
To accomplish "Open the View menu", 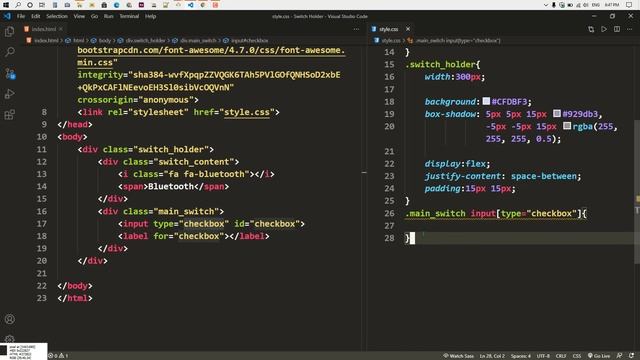I will (x=79, y=16).
